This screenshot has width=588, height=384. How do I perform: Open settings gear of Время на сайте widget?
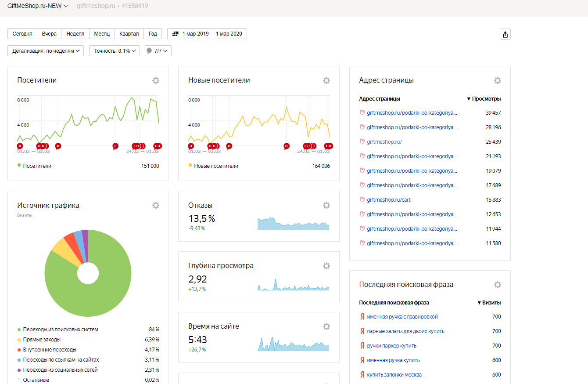pyautogui.click(x=326, y=326)
